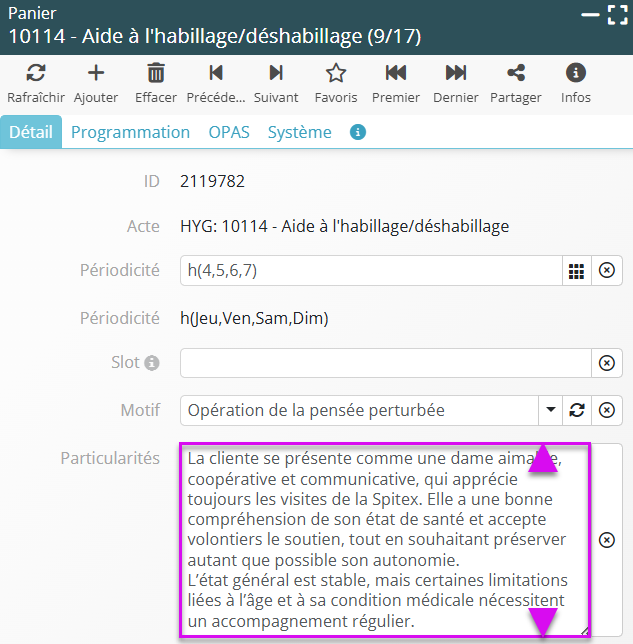Open the Infos toolbar button

[x=576, y=73]
